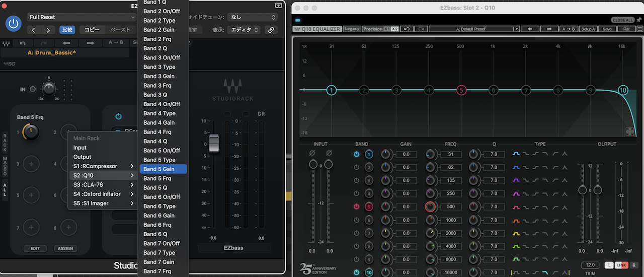
Task: Choose Band 5 Gain from parameter list
Action: point(164,169)
